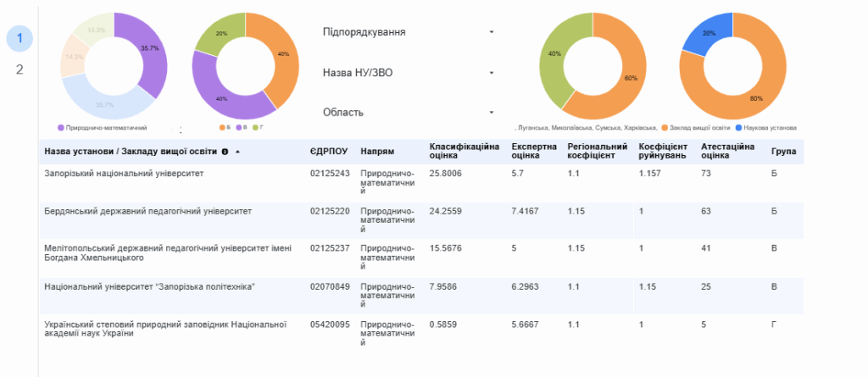Click the info icon beside Назва установи header
This screenshot has width=868, height=377.
pyautogui.click(x=225, y=152)
